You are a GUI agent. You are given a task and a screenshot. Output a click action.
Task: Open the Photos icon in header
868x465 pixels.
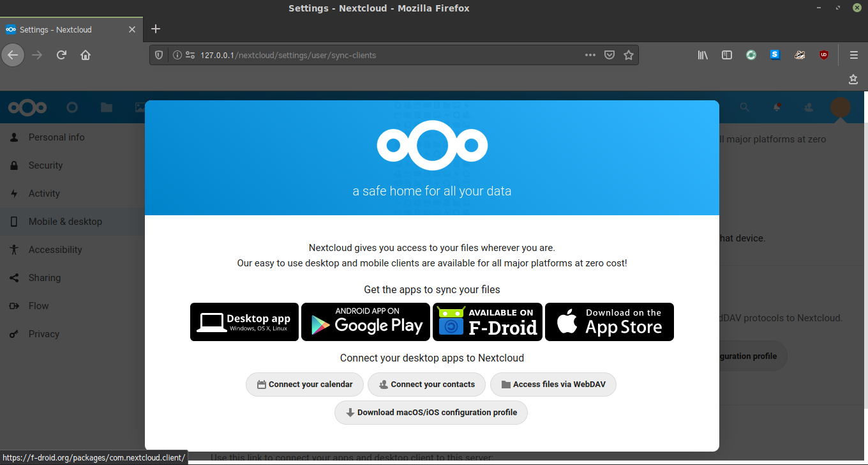pyautogui.click(x=140, y=107)
